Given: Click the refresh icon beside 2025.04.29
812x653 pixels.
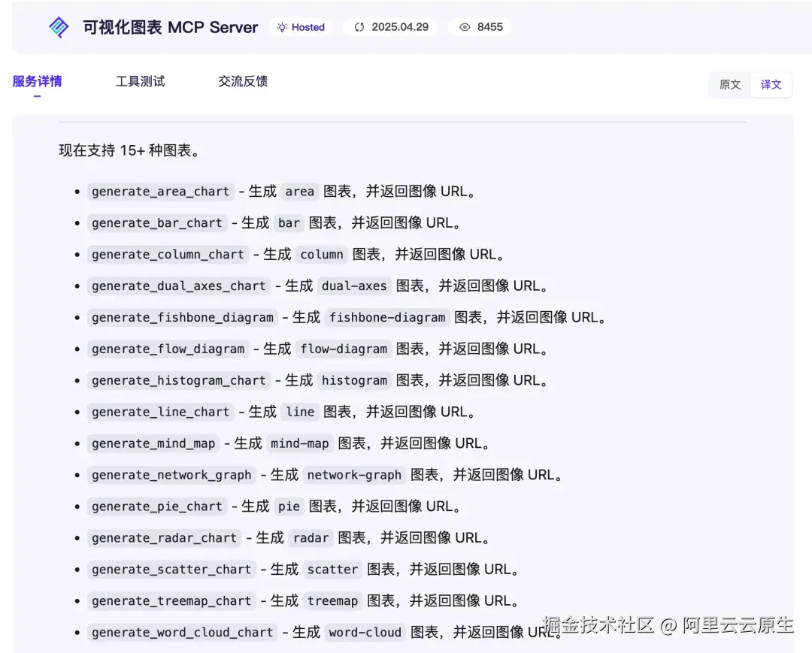Looking at the screenshot, I should click(359, 27).
